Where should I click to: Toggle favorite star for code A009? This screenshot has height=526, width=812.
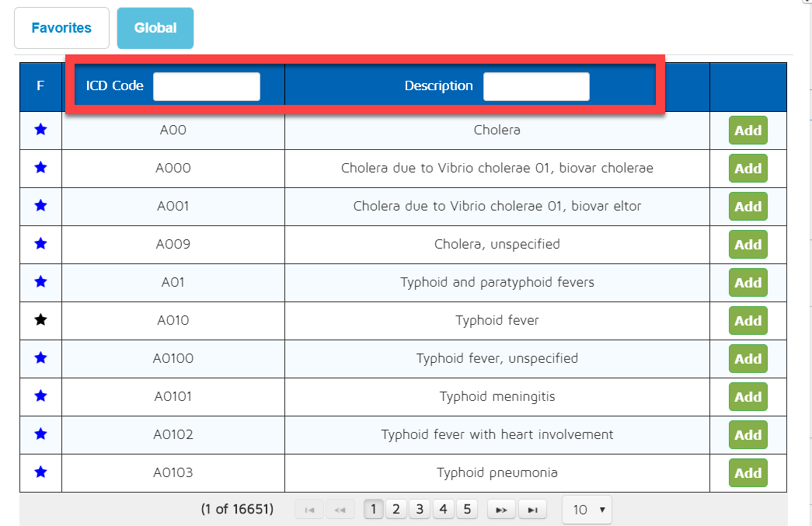[x=40, y=243]
